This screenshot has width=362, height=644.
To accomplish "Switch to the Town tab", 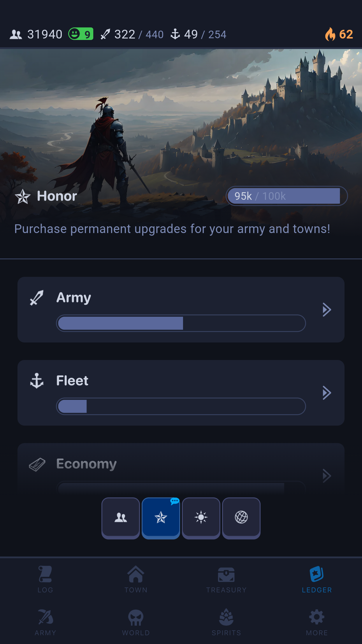I will click(136, 580).
